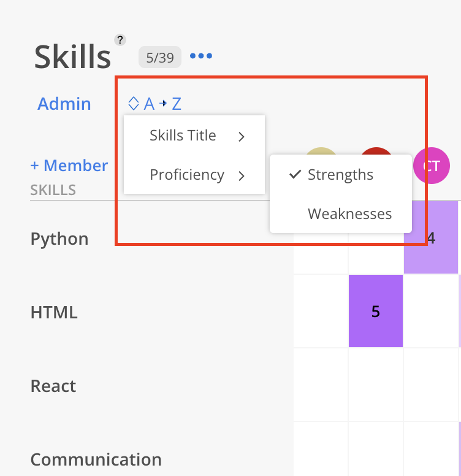Choose the Weaknesses sort option
The height and width of the screenshot is (476, 461).
click(x=349, y=214)
